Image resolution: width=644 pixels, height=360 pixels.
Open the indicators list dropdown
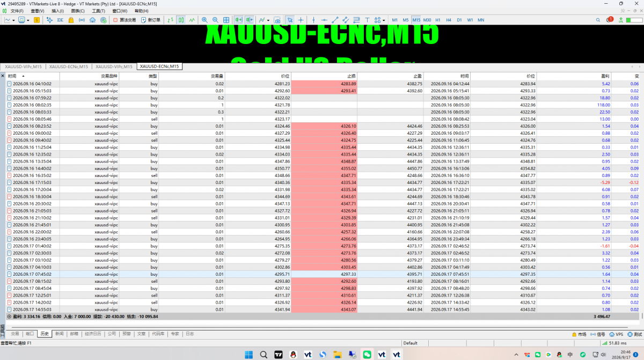point(268,20)
